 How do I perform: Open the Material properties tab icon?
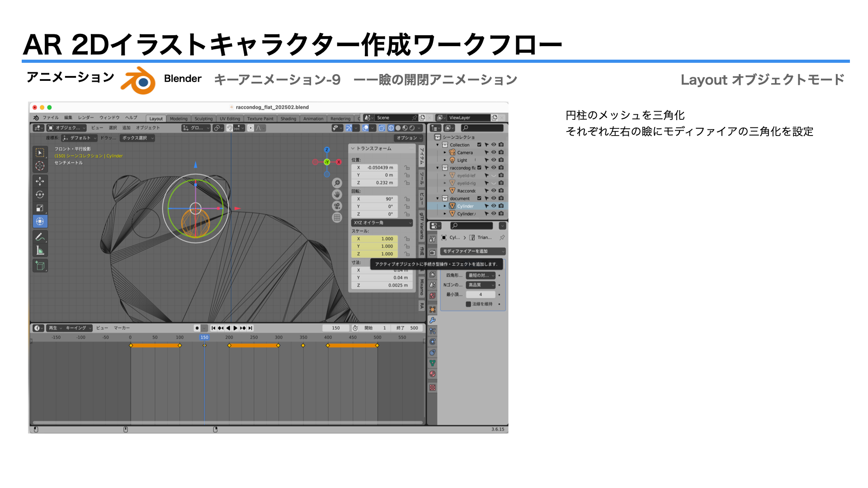pos(433,374)
